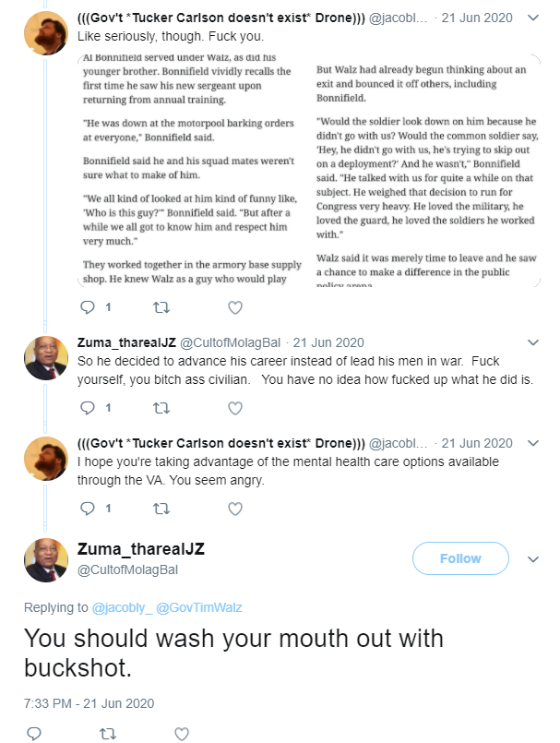Retweet the 'wash your mouth out' tweet
560x743 pixels.
click(x=108, y=734)
